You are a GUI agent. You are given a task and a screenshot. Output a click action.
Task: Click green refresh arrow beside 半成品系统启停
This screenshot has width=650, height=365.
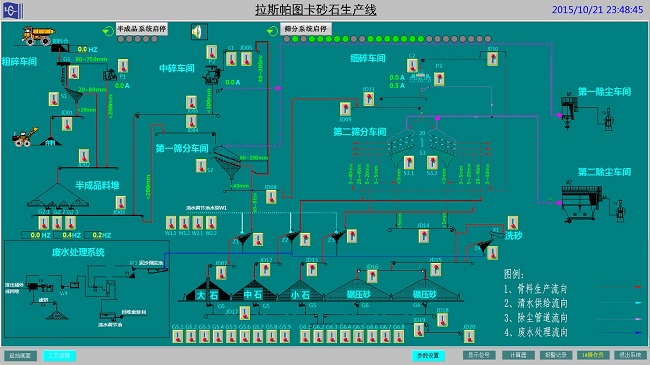point(108,30)
